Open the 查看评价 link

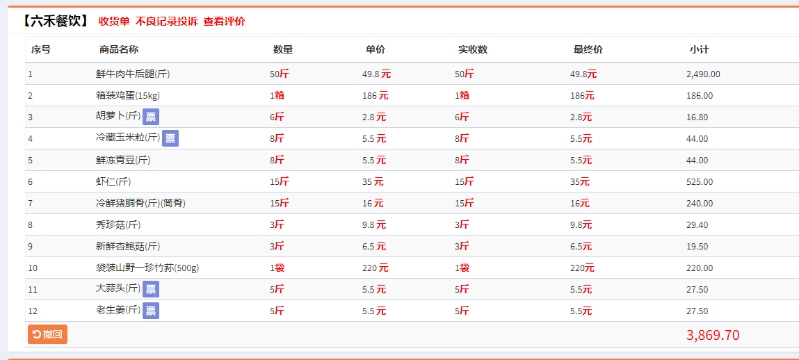(x=224, y=21)
